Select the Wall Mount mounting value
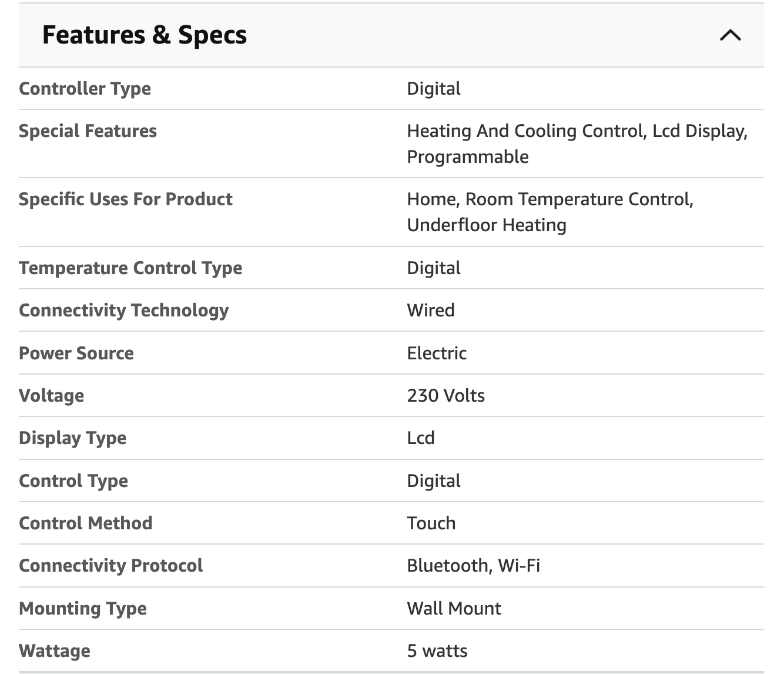784x674 pixels. coord(453,608)
